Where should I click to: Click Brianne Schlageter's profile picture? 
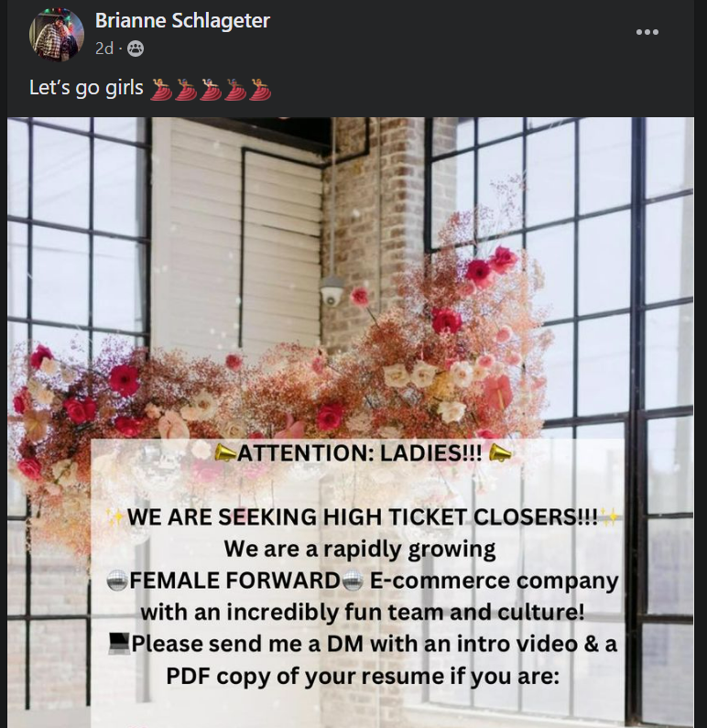[56, 35]
